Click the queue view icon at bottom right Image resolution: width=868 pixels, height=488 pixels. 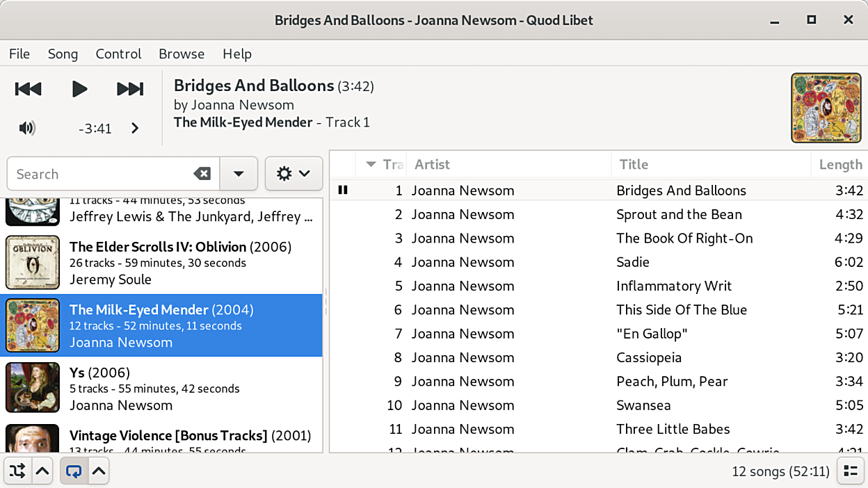[850, 471]
